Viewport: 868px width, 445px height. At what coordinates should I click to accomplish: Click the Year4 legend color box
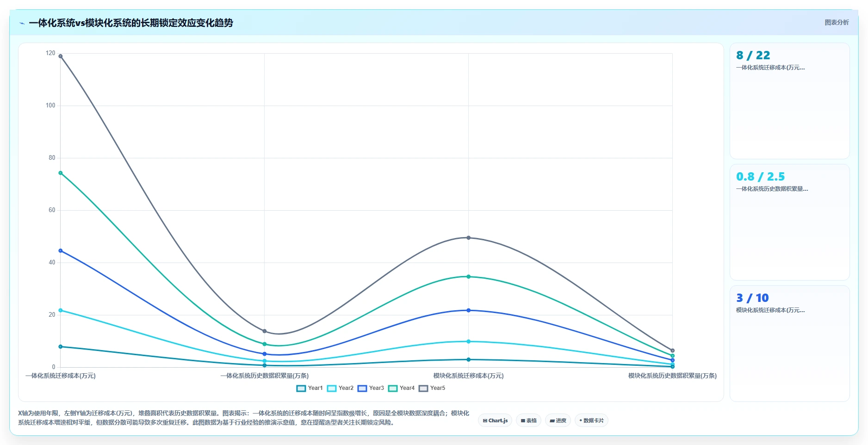coord(393,388)
